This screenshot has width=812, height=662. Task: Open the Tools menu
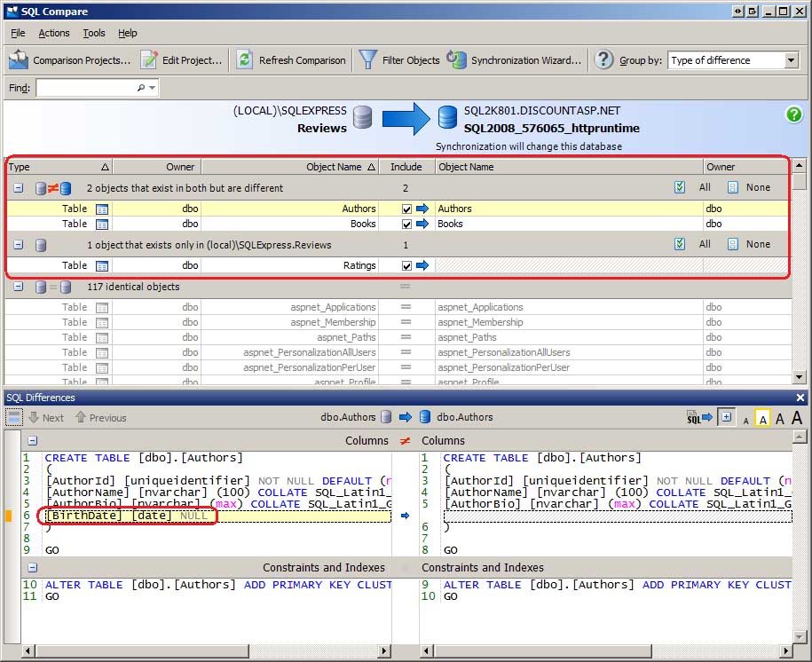pyautogui.click(x=94, y=33)
